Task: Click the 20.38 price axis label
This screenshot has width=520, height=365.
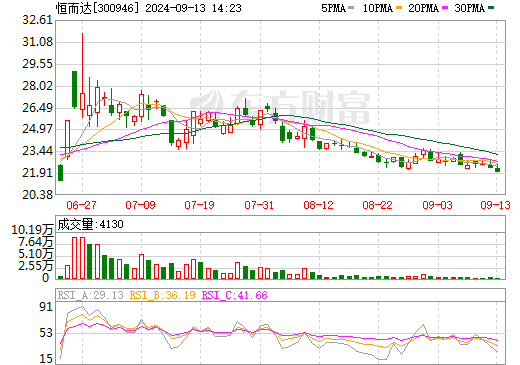Action: coord(38,194)
